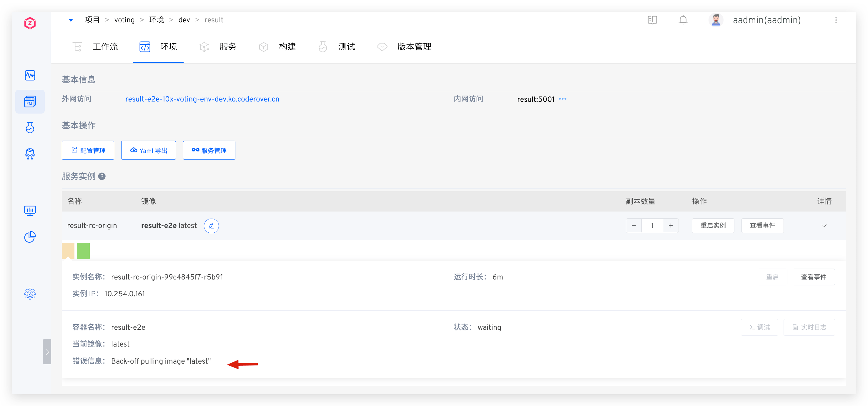Click the Yaml 导出 button

coord(148,150)
